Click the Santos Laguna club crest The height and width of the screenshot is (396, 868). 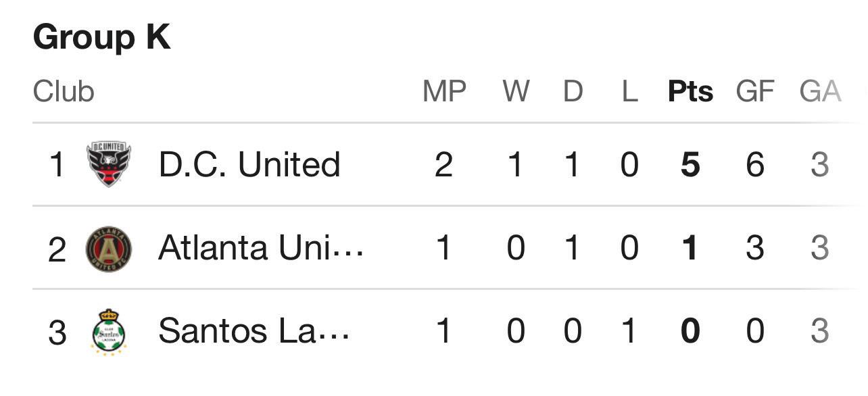(x=109, y=332)
